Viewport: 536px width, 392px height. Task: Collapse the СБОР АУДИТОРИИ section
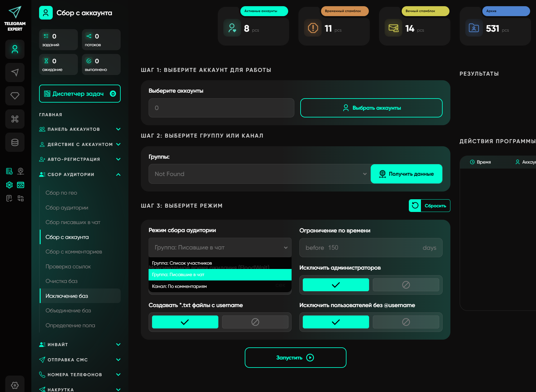[80, 174]
